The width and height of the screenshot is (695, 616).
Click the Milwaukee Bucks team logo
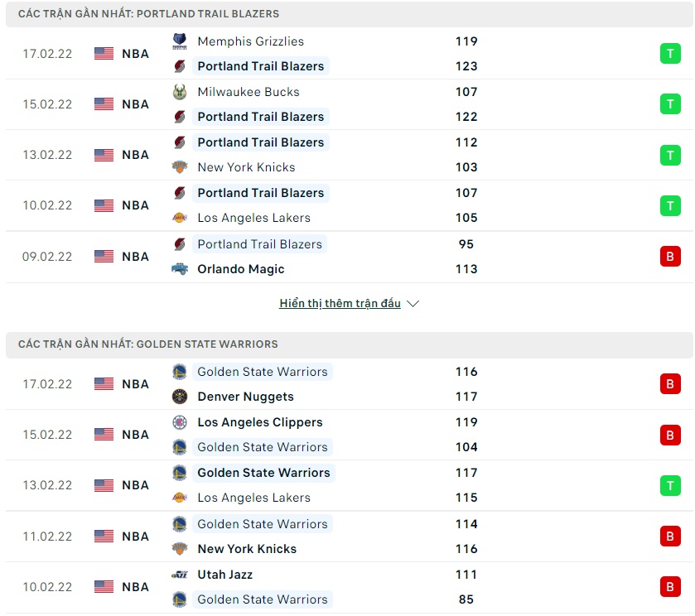[180, 92]
